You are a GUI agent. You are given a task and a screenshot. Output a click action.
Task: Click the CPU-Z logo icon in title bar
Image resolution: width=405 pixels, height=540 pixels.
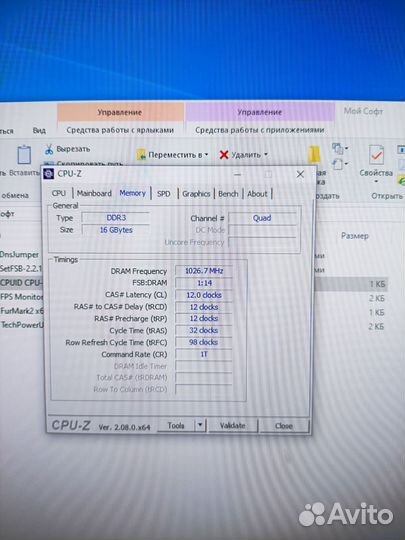(49, 174)
